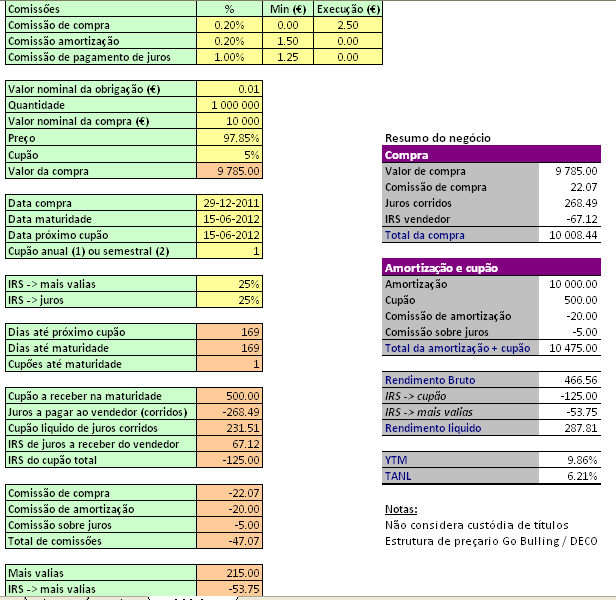Click the YTM label

pyautogui.click(x=460, y=460)
